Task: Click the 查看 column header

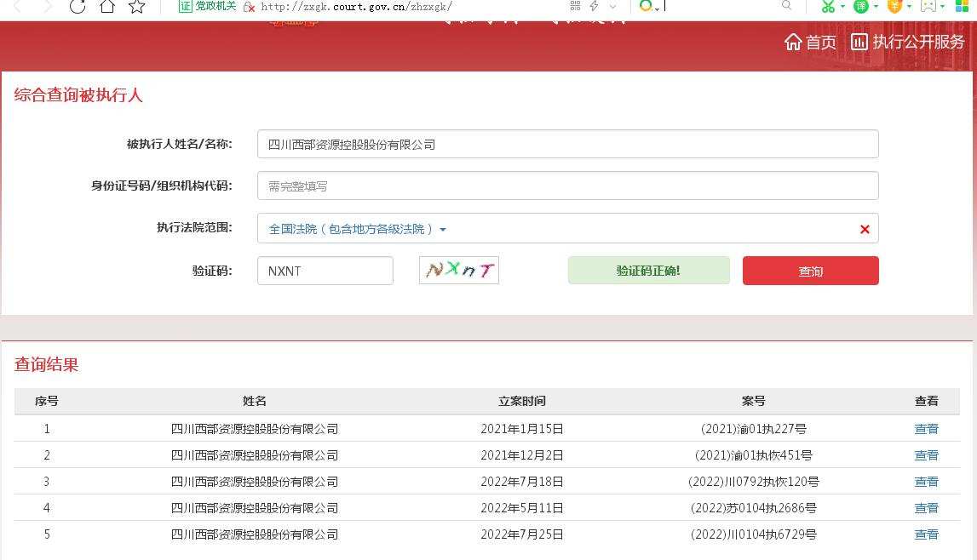Action: 927,402
